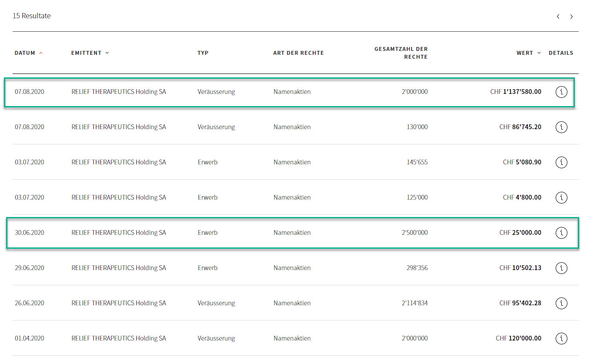Viewport: 604px width, 364px height.
Task: Click issuer name in 03.07.2020 145'655 row
Action: coord(118,162)
